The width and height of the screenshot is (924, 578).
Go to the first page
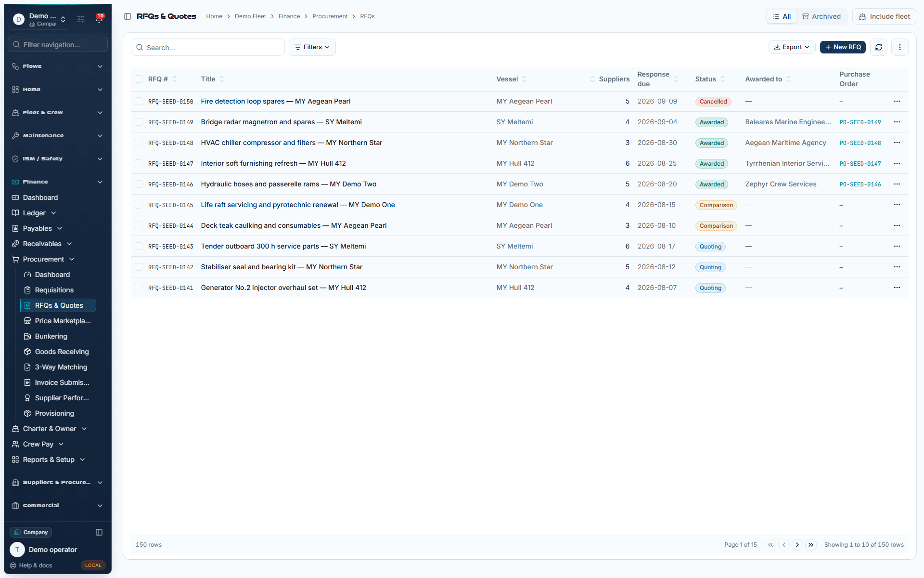click(x=770, y=545)
